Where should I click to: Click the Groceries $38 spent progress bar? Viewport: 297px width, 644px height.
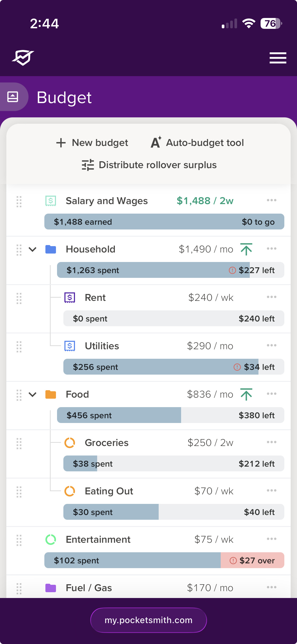click(174, 463)
